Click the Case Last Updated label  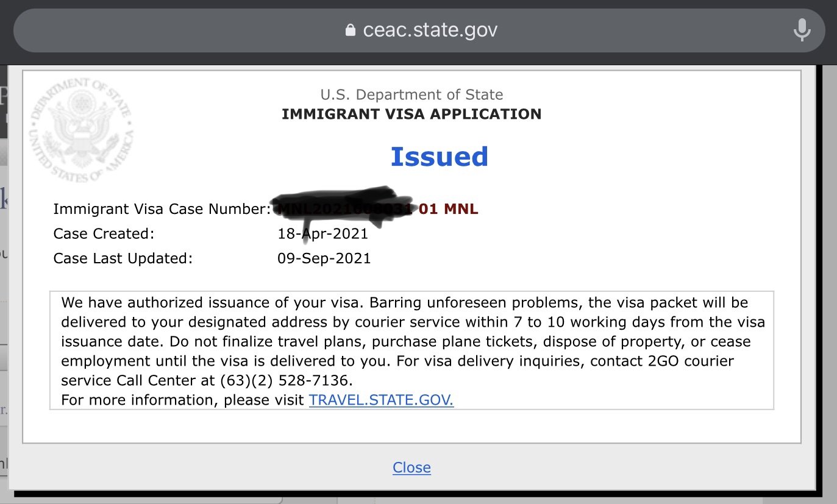[x=123, y=258]
